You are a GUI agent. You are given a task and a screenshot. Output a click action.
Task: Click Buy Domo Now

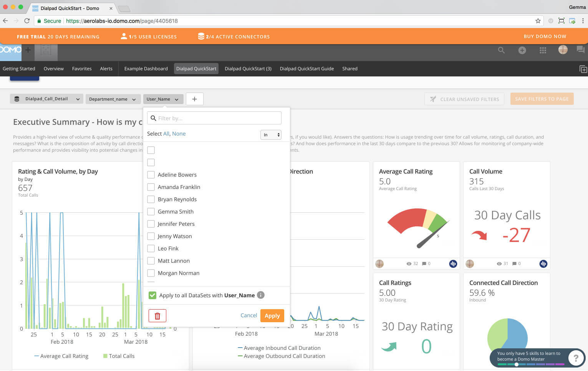pyautogui.click(x=545, y=36)
